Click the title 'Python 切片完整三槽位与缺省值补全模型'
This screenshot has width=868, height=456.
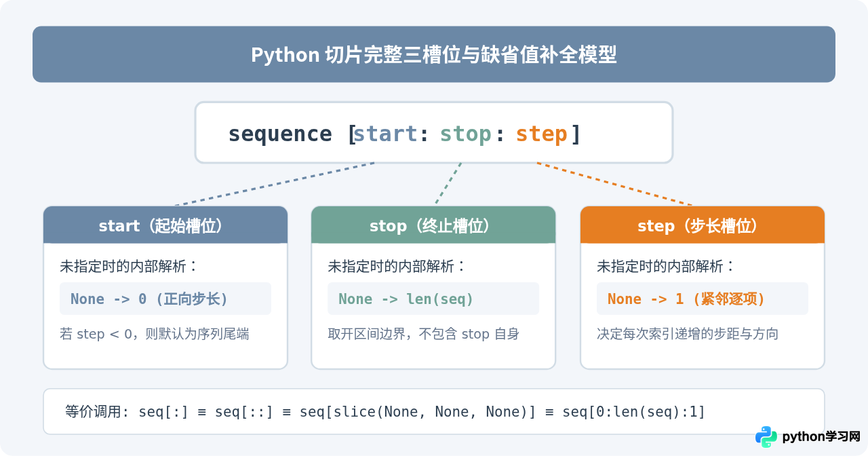434,54
